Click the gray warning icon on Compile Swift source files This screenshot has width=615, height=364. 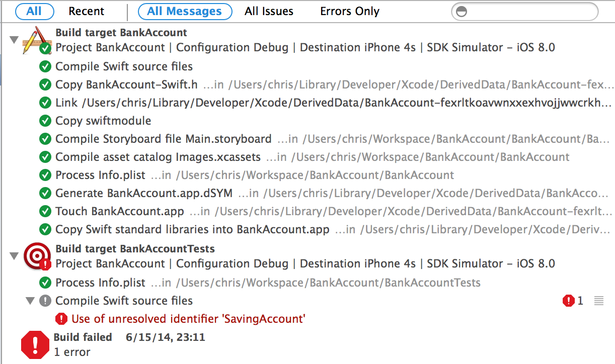tap(45, 301)
